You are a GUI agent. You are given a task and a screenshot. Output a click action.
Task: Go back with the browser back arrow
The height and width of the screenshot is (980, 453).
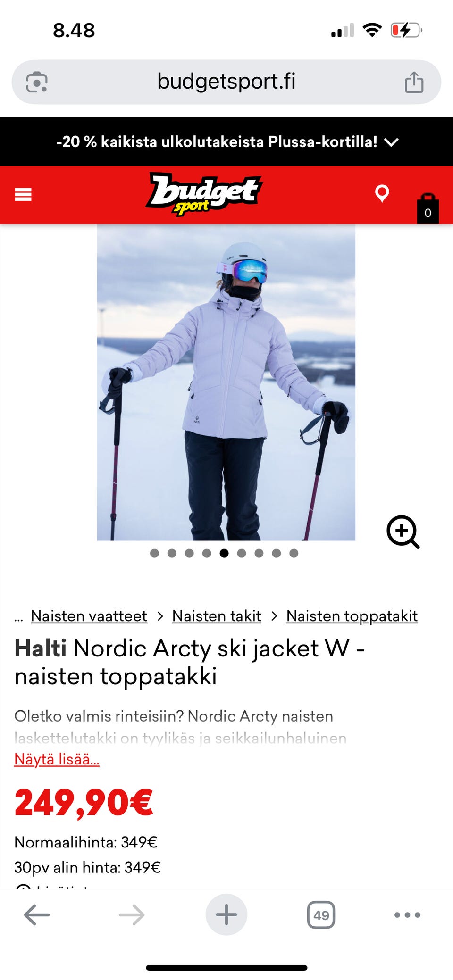pyautogui.click(x=37, y=915)
